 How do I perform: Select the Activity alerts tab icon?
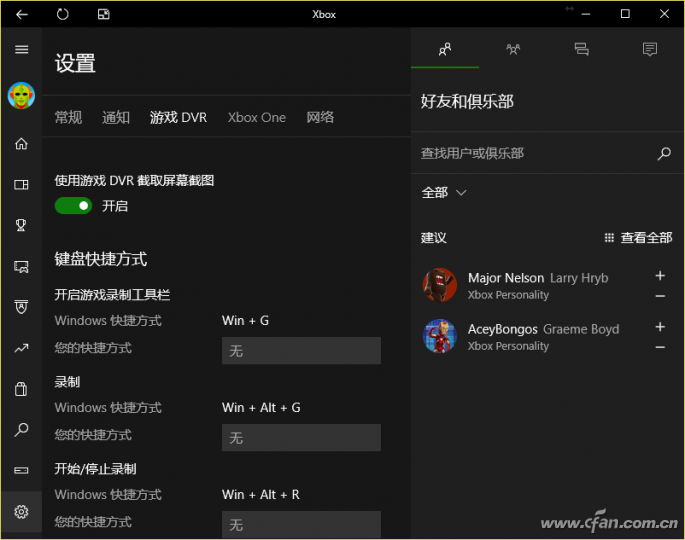(x=650, y=49)
